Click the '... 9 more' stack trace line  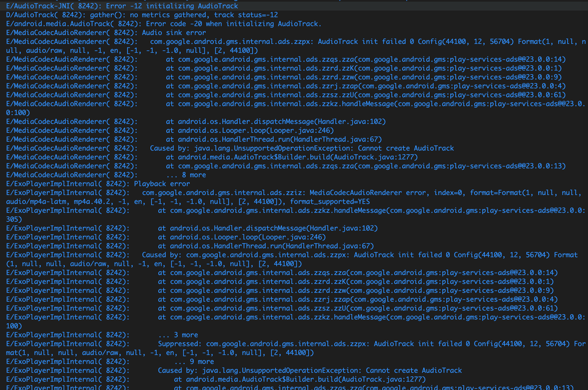pyautogui.click(x=194, y=362)
